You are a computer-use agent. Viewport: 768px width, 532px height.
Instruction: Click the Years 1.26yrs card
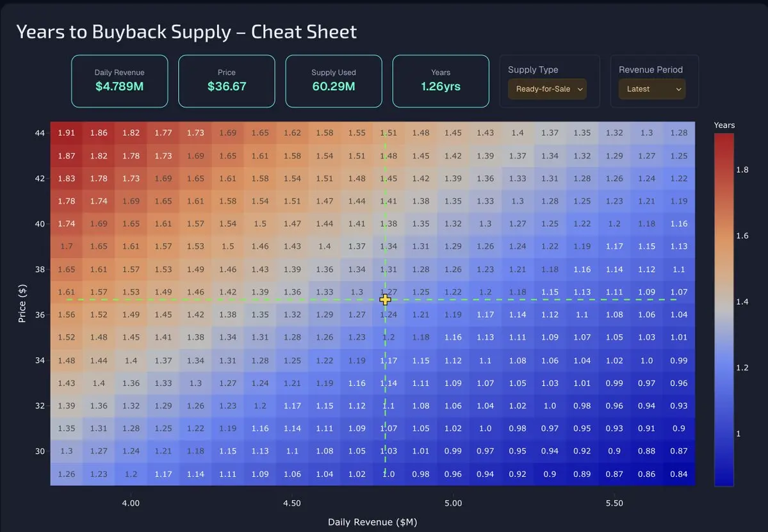441,81
